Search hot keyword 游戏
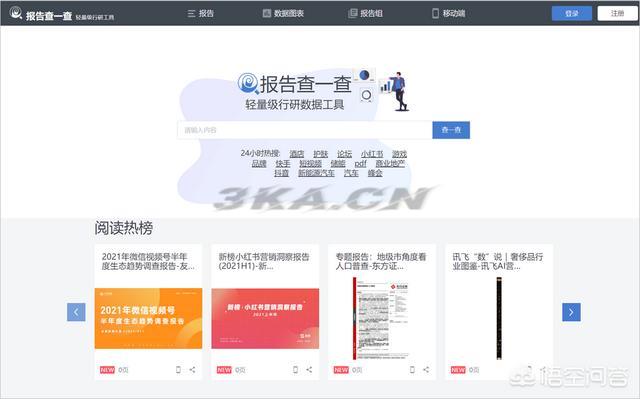 [x=399, y=154]
